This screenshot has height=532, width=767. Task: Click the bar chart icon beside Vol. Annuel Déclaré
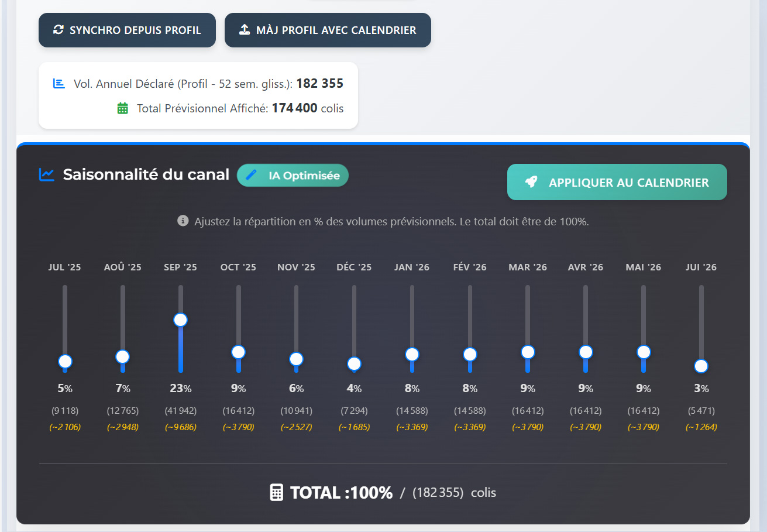click(x=59, y=84)
